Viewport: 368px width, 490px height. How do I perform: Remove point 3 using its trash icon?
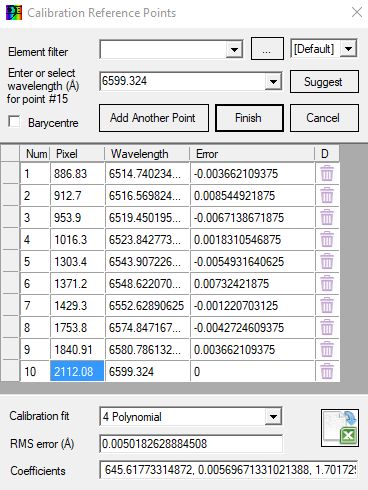(x=327, y=217)
